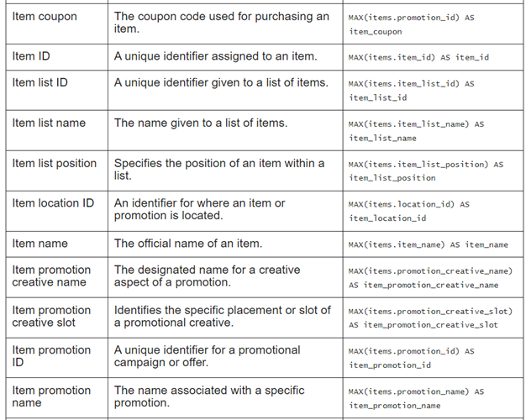Click "A unique identifier assigned to an item"
This screenshot has height=420, width=526.
(x=215, y=56)
